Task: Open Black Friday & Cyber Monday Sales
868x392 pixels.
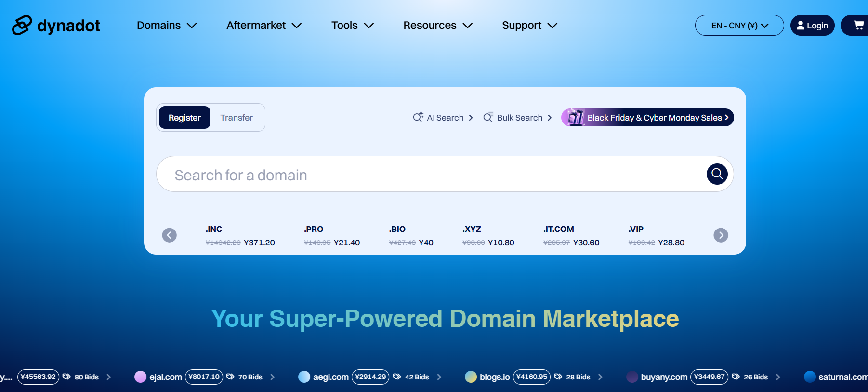Action: (655, 118)
